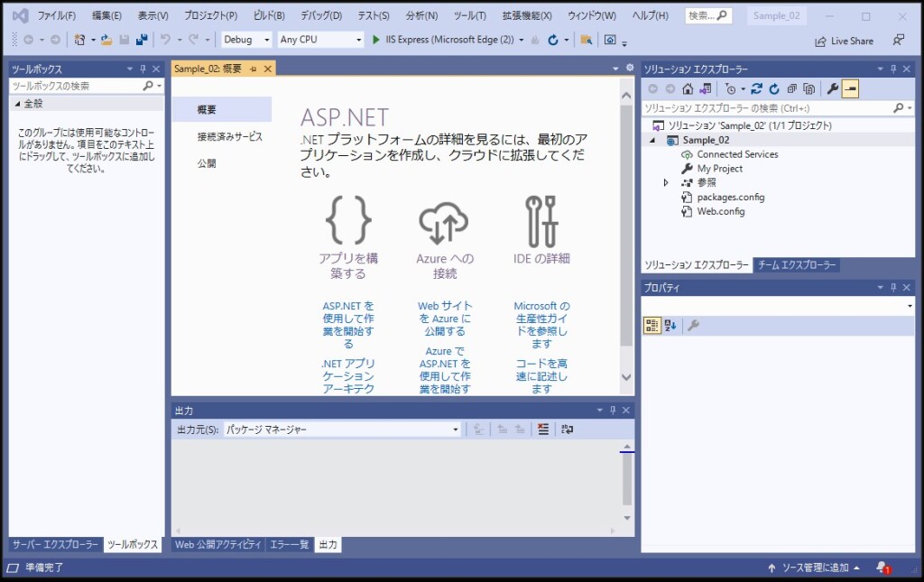The height and width of the screenshot is (582, 924).
Task: Click the Solution Explorer search field
Action: [x=767, y=107]
